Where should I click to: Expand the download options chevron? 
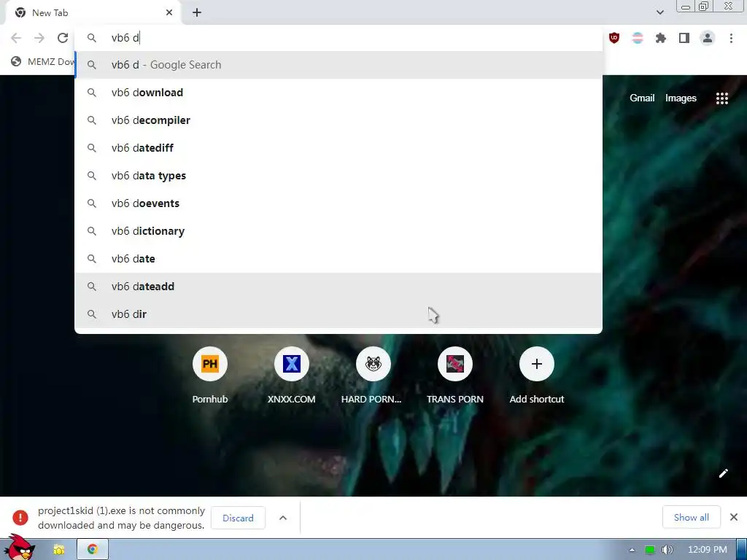tap(283, 518)
